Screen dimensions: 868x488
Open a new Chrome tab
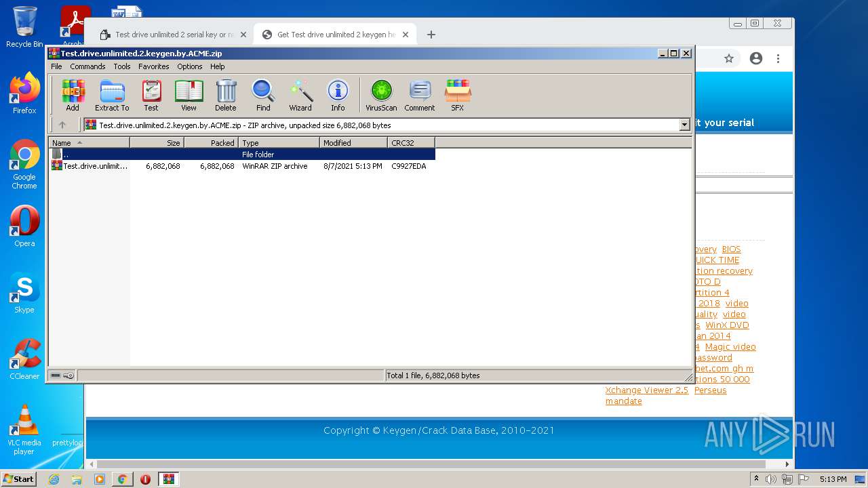coord(431,35)
